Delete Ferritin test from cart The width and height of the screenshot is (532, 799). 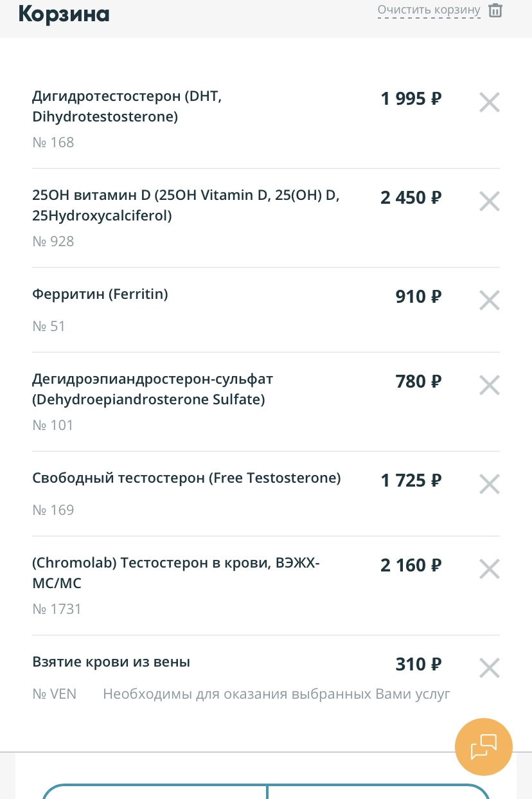pyautogui.click(x=489, y=300)
